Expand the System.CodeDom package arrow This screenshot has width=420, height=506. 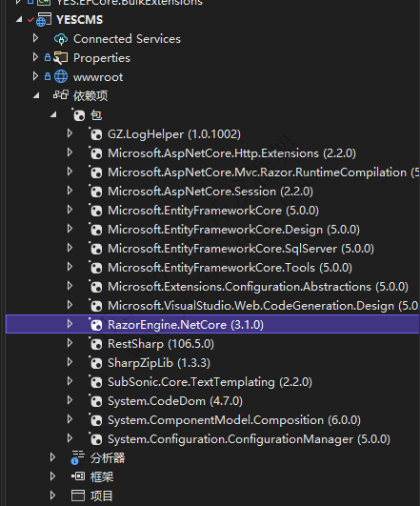tap(70, 400)
